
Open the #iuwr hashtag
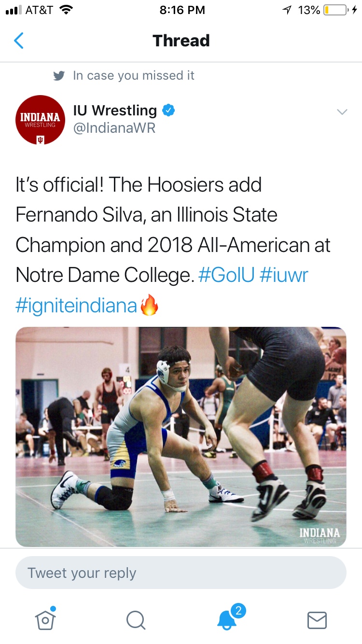pyautogui.click(x=284, y=275)
